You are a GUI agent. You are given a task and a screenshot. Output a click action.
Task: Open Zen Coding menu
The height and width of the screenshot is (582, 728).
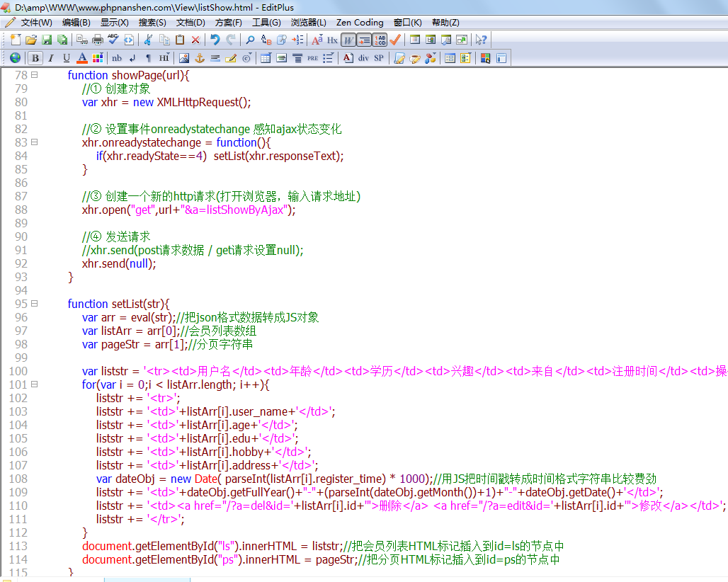tap(360, 23)
